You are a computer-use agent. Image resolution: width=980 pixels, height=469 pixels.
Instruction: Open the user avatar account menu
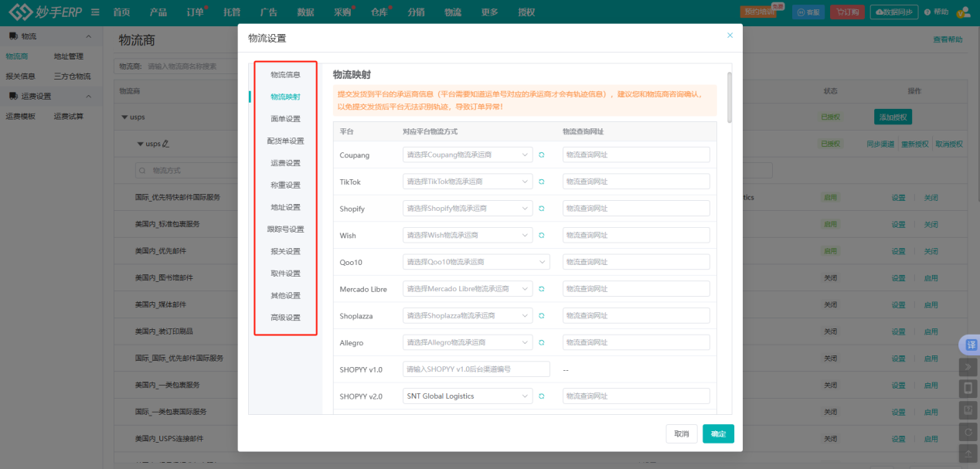(x=964, y=12)
